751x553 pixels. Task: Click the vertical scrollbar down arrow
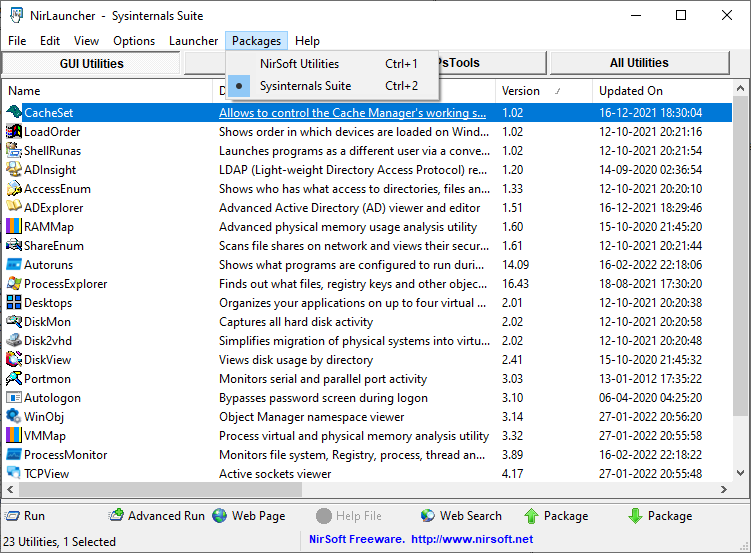pyautogui.click(x=740, y=474)
